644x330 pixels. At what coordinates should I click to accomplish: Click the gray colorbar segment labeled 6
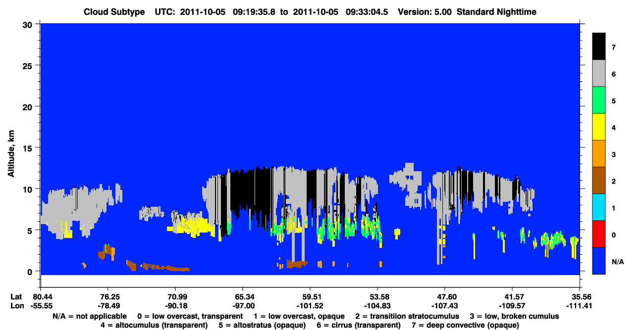(x=599, y=73)
